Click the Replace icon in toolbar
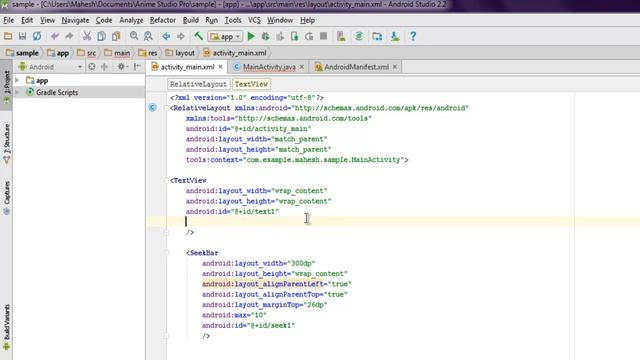640x360 pixels. [x=148, y=36]
